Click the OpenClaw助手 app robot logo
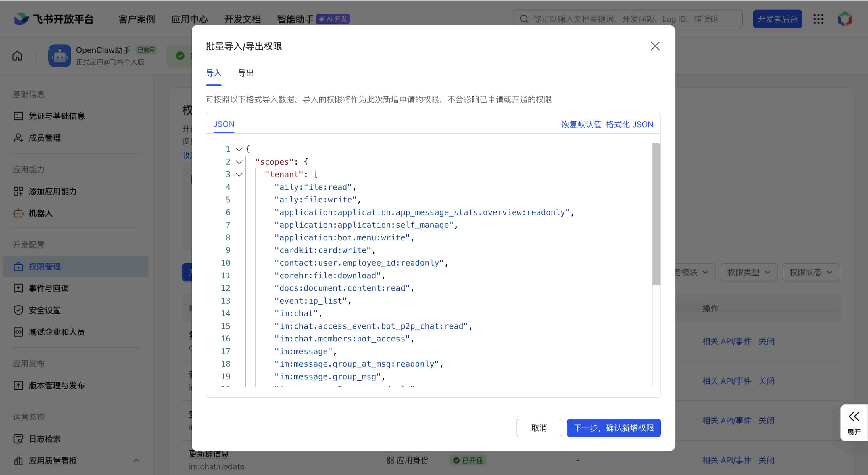 [60, 55]
